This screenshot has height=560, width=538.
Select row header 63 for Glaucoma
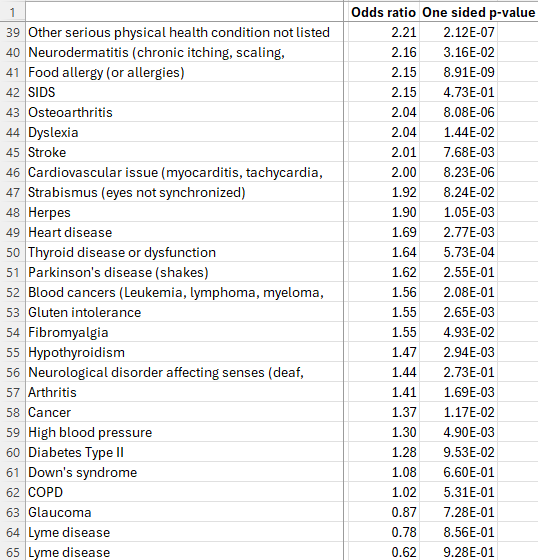click(x=13, y=512)
